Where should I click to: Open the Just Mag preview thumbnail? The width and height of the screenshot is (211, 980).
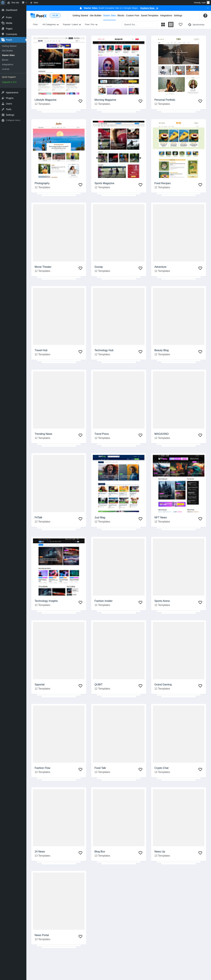(119, 483)
